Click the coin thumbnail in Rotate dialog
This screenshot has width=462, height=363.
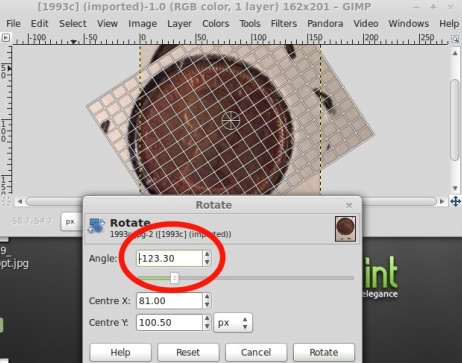tap(345, 229)
